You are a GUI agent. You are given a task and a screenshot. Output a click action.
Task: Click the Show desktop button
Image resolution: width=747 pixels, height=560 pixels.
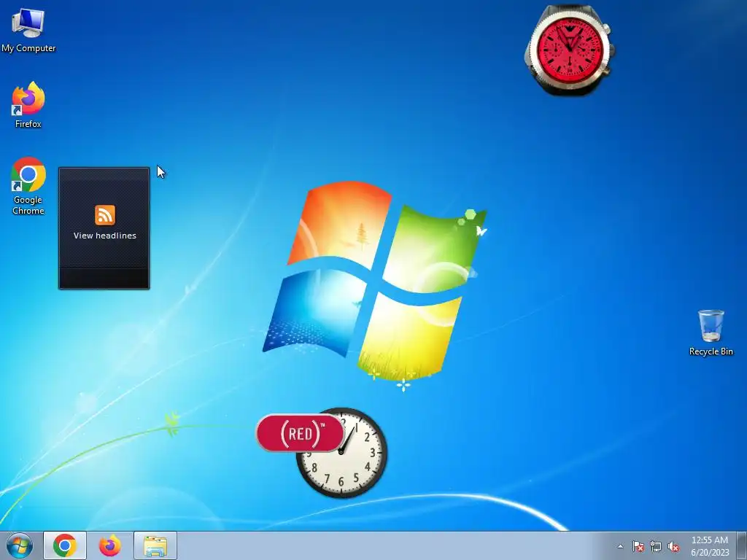point(742,545)
